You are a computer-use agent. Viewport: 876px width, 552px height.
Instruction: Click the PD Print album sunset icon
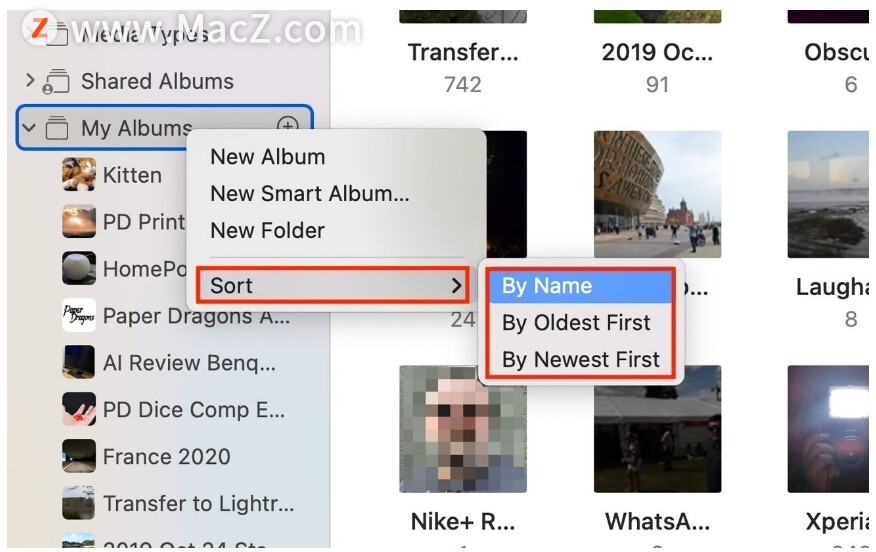79,222
